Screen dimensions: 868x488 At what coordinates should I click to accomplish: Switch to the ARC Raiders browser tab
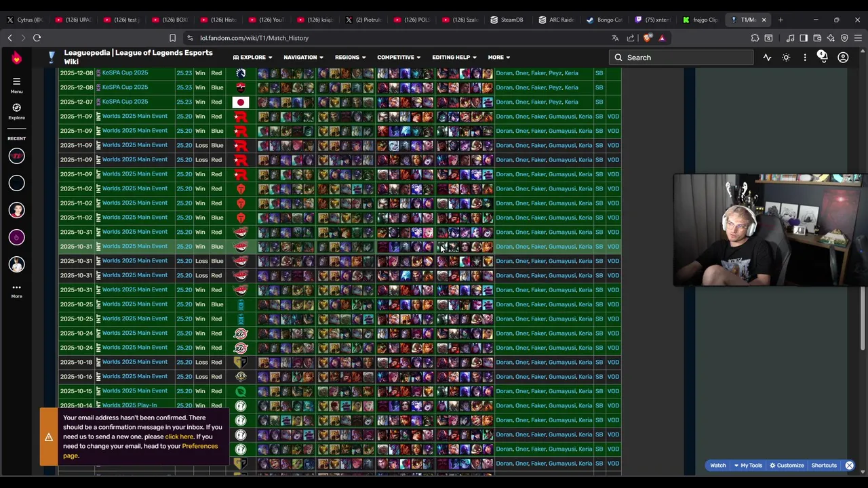coord(556,20)
